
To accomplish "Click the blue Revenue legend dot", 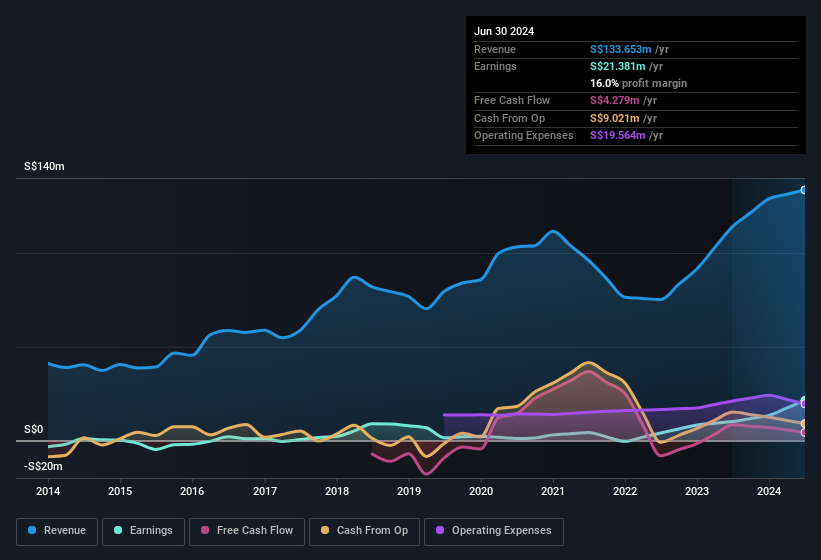I will click(x=32, y=530).
